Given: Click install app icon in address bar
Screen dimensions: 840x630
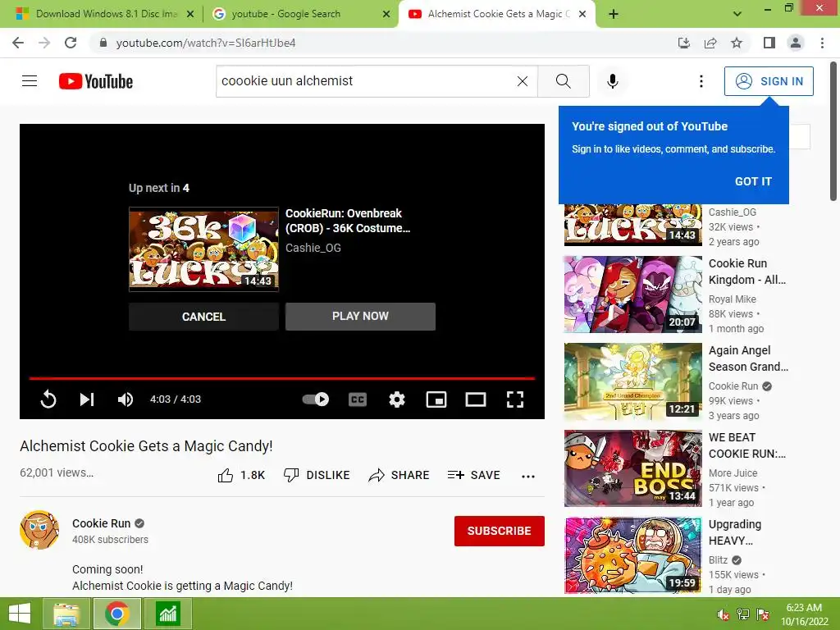Looking at the screenshot, I should 683,43.
